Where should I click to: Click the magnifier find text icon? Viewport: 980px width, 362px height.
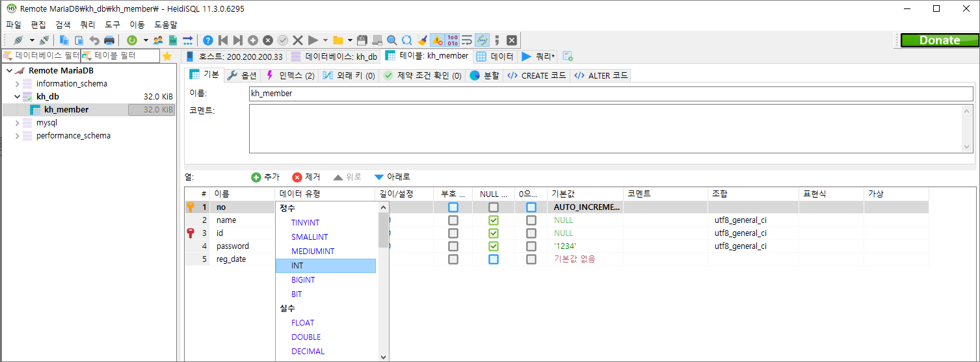(392, 40)
